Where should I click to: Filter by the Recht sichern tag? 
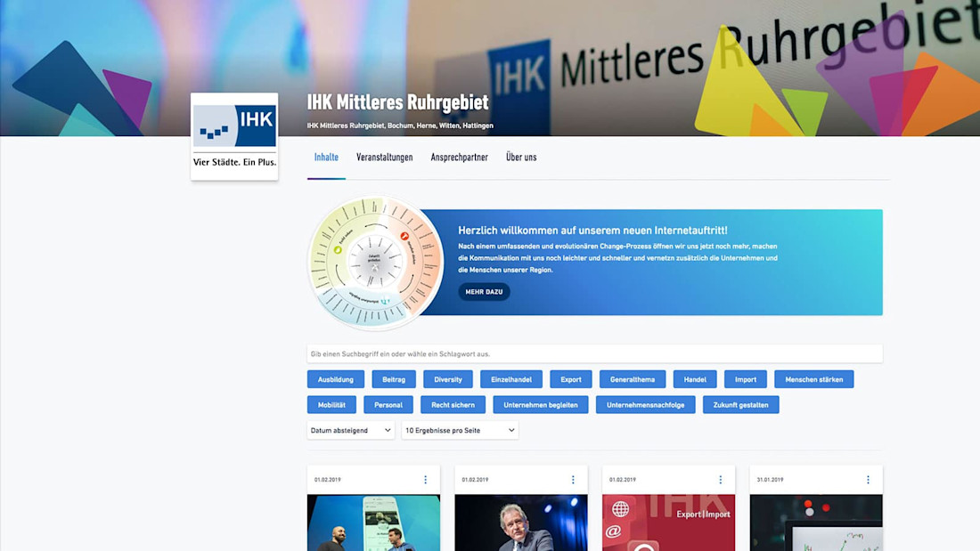(453, 405)
